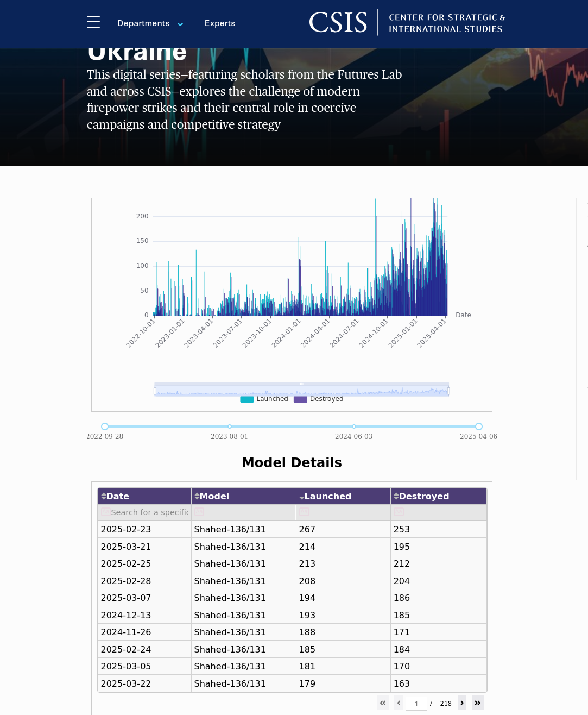Select the 2025-03-05 date cell
Viewport: 588px width, 715px height.
click(144, 666)
